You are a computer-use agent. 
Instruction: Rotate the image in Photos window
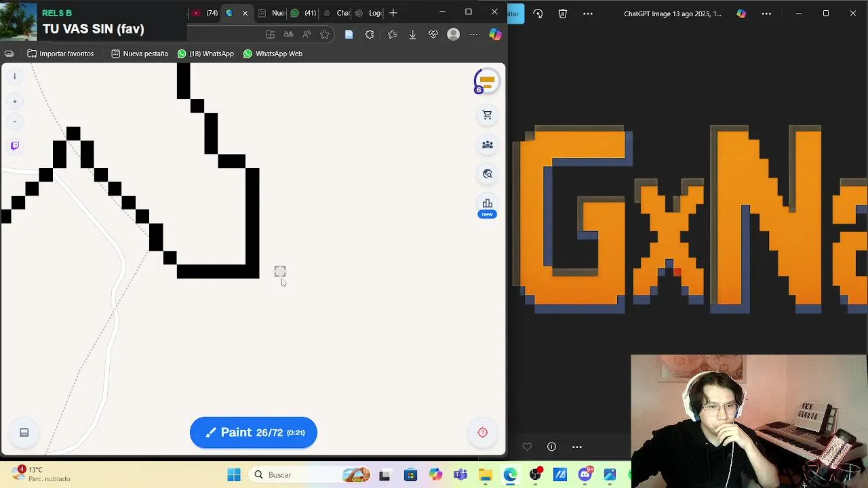(538, 14)
